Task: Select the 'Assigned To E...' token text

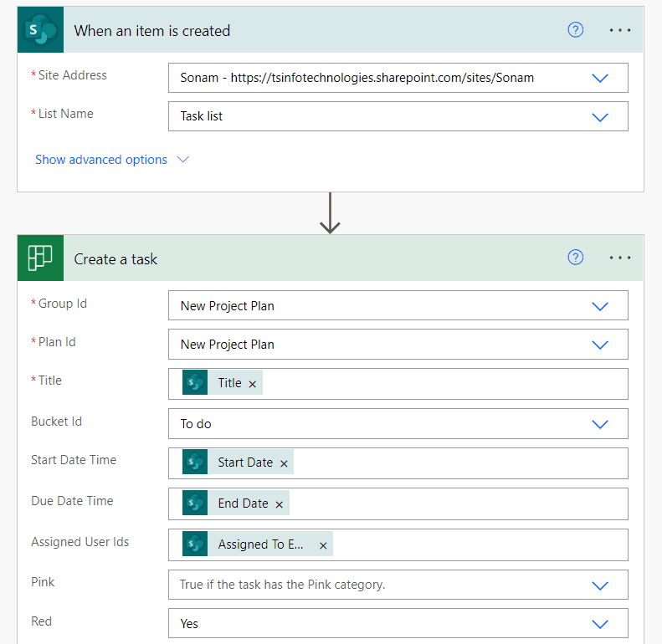Action: (260, 544)
